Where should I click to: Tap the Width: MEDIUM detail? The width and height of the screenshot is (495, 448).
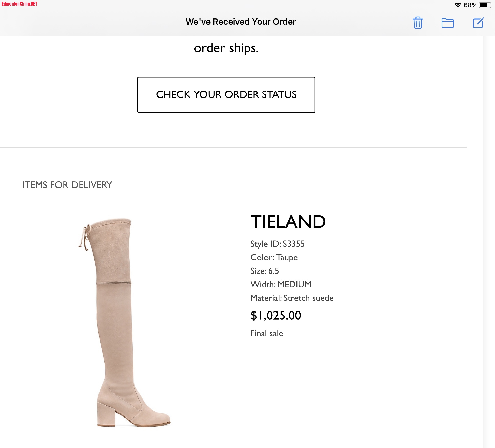pyautogui.click(x=281, y=284)
